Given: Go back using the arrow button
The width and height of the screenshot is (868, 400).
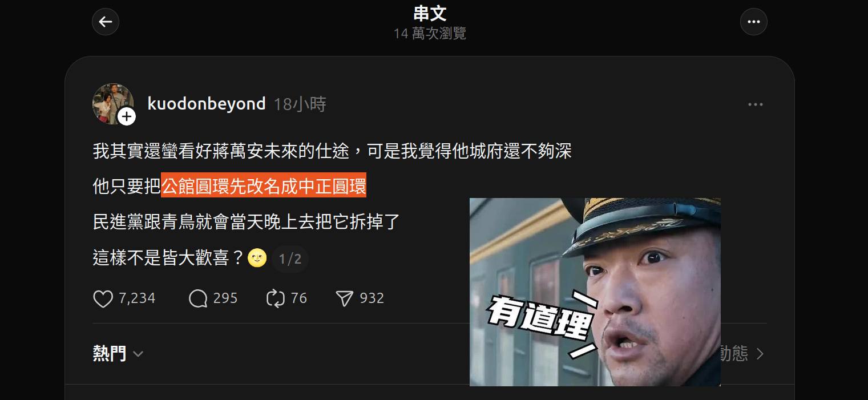Looking at the screenshot, I should pos(106,22).
